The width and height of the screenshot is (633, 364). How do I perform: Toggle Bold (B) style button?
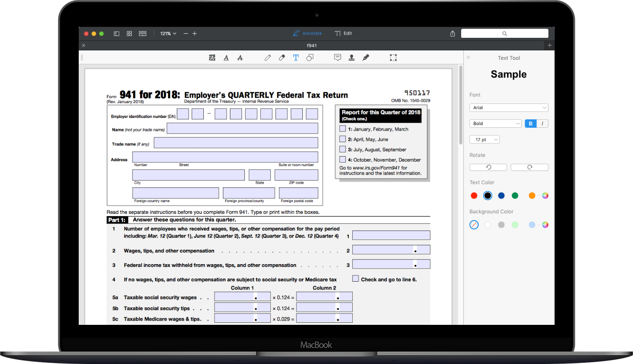pos(531,124)
